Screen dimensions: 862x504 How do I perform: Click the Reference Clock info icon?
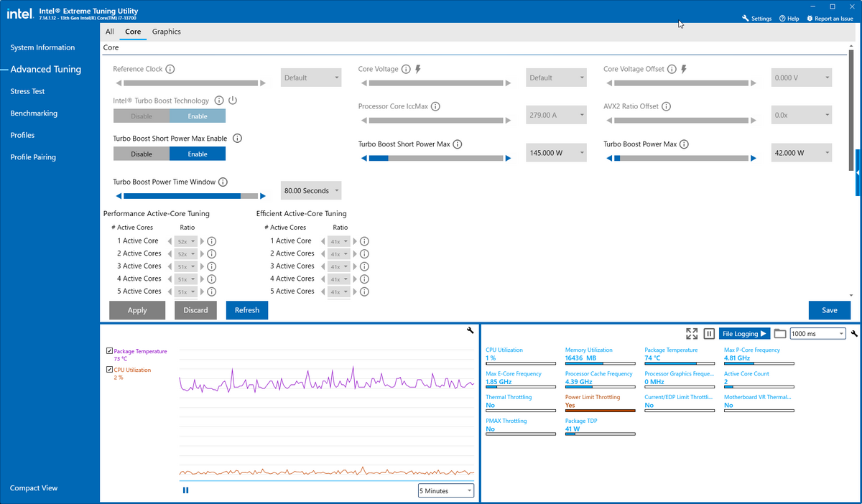(170, 70)
